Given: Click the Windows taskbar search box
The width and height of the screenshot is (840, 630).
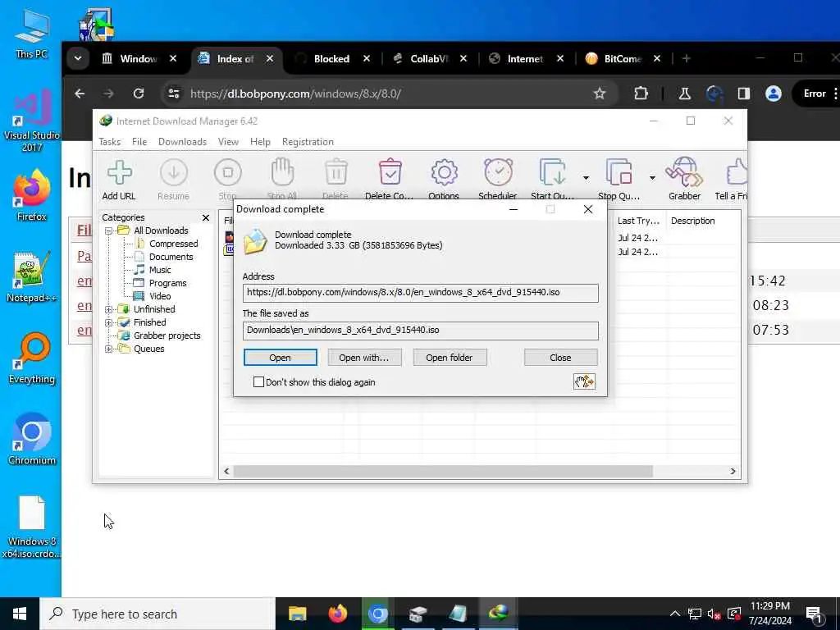Looking at the screenshot, I should [157, 614].
